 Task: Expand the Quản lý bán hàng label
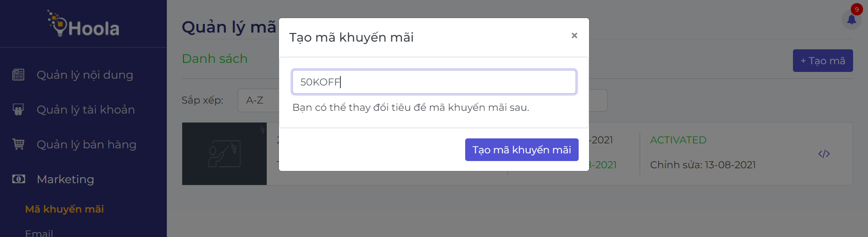click(86, 144)
